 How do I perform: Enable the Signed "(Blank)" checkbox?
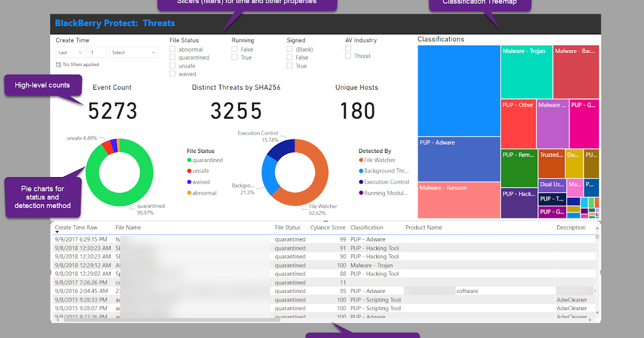pyautogui.click(x=290, y=49)
